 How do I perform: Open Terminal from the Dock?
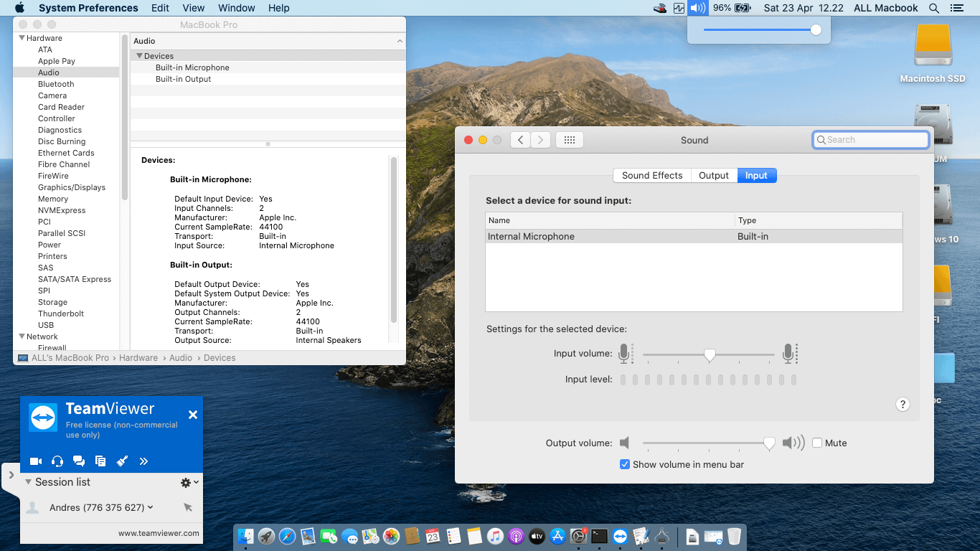coord(600,536)
